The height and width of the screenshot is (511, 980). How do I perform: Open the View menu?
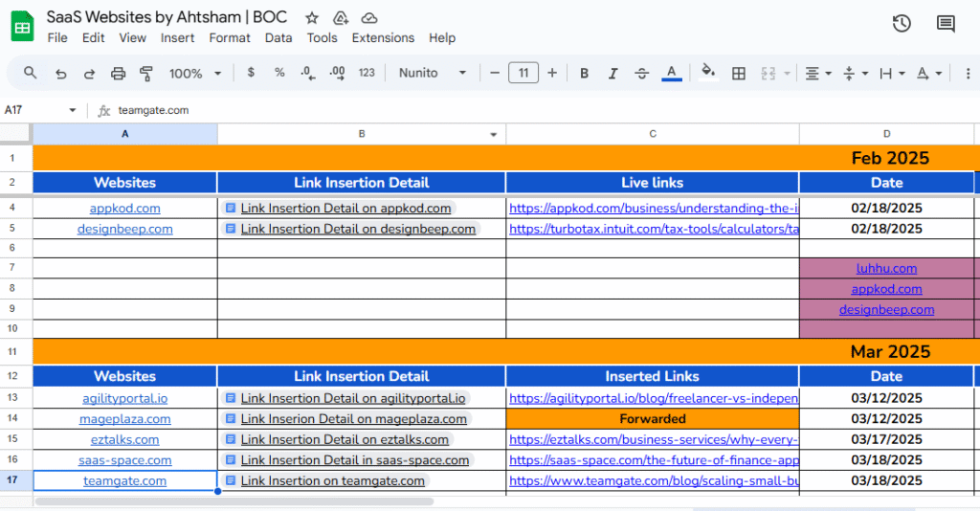(132, 38)
